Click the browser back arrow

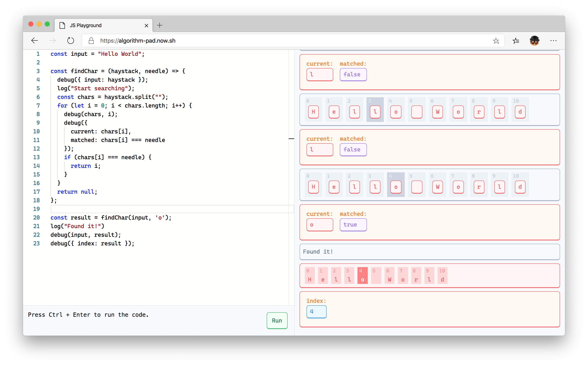(35, 40)
